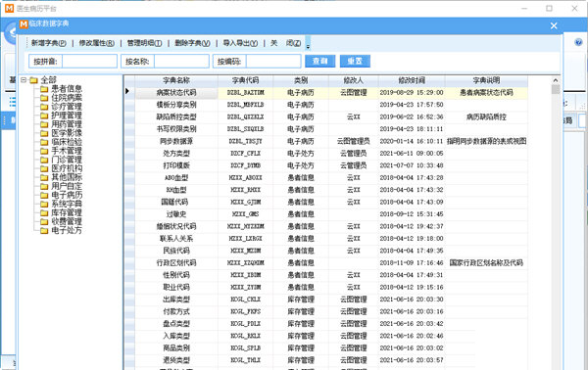
Task: Select the 库存管理 tree node
Action: pos(67,213)
